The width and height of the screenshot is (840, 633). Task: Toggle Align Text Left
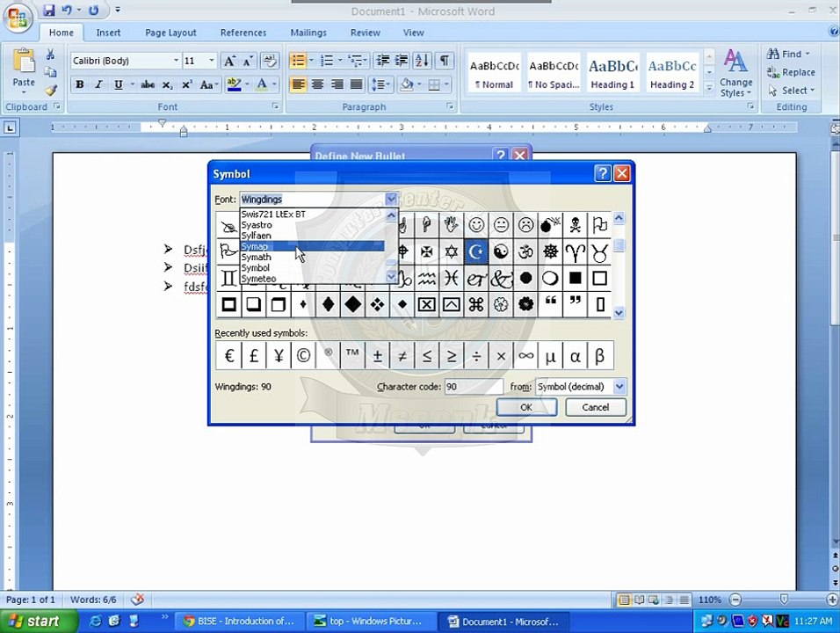(299, 84)
